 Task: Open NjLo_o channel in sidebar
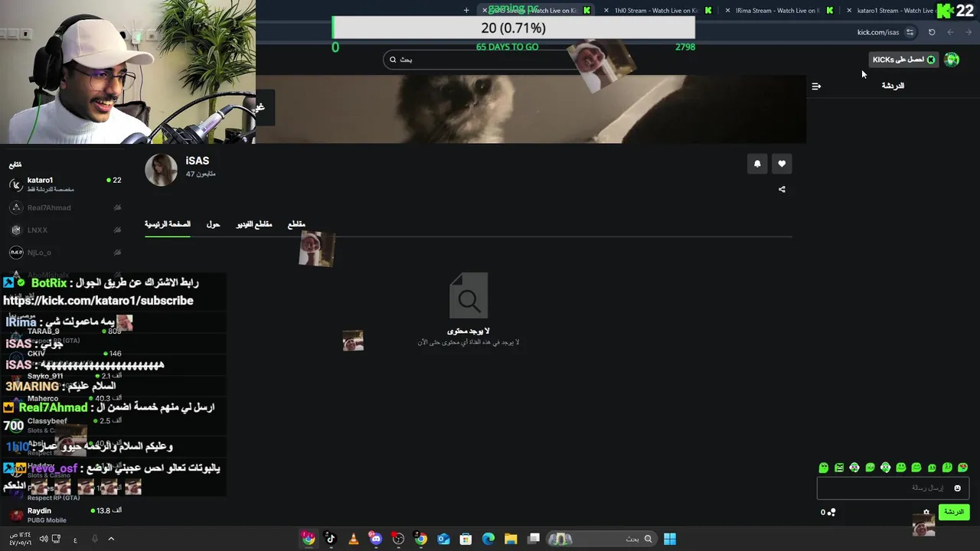click(65, 253)
